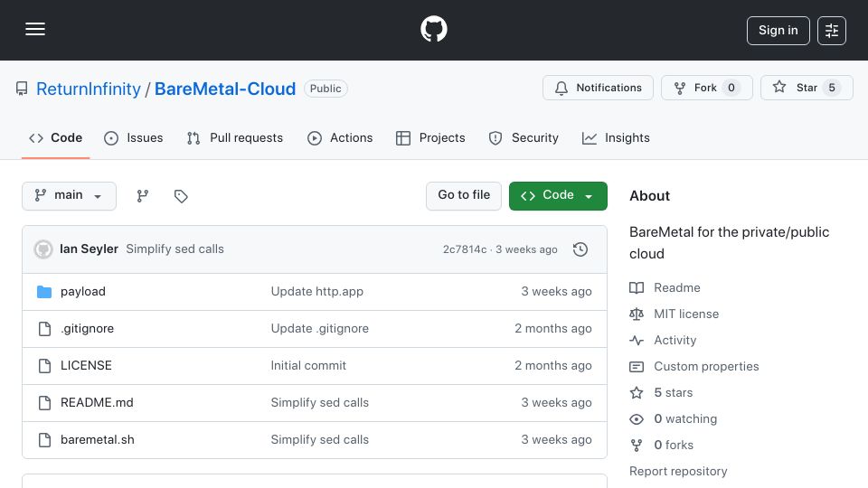This screenshot has height=488, width=868.
Task: Open the LICENSE file
Action: [x=86, y=366]
